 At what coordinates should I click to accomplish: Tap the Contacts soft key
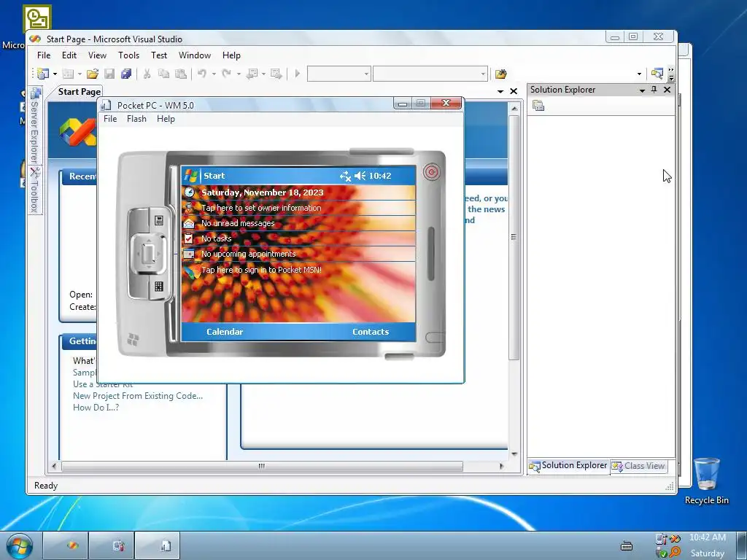tap(371, 332)
